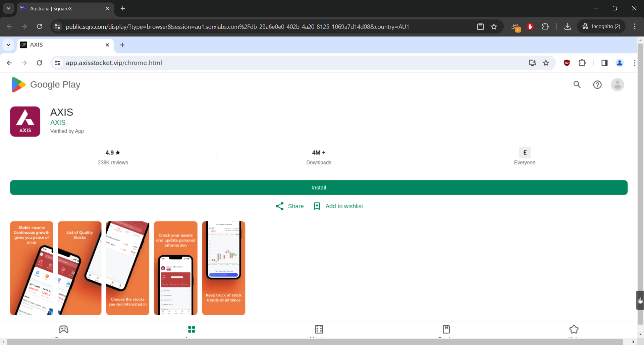
Task: Click the Google Play search icon
Action: (577, 85)
